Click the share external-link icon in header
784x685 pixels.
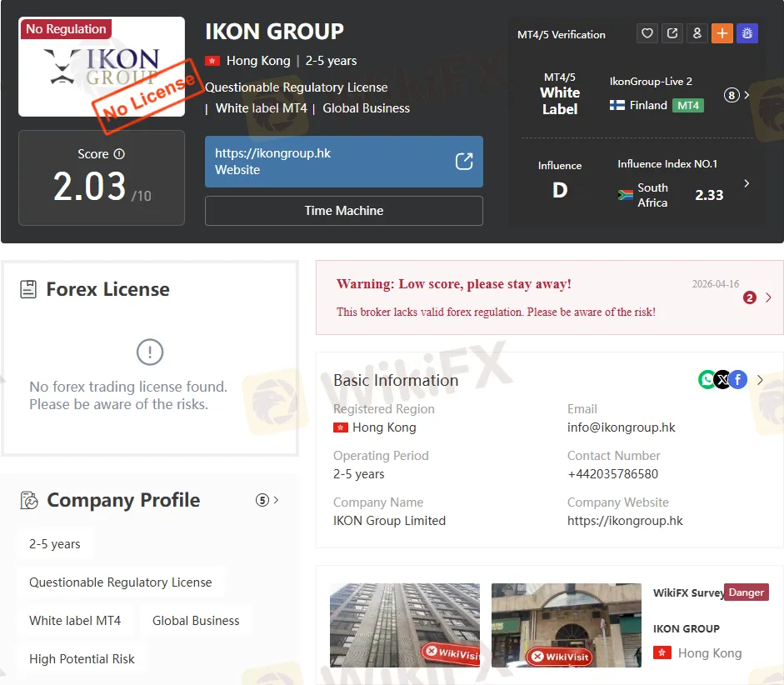point(672,33)
